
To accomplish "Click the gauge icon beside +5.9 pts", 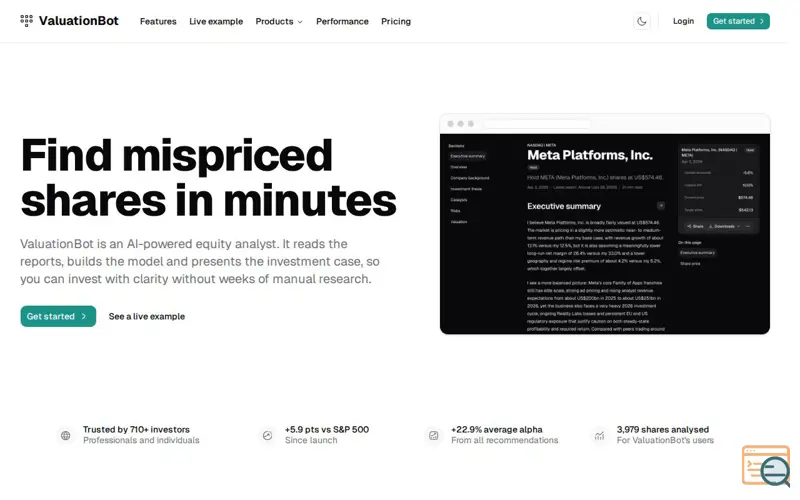I will [267, 435].
